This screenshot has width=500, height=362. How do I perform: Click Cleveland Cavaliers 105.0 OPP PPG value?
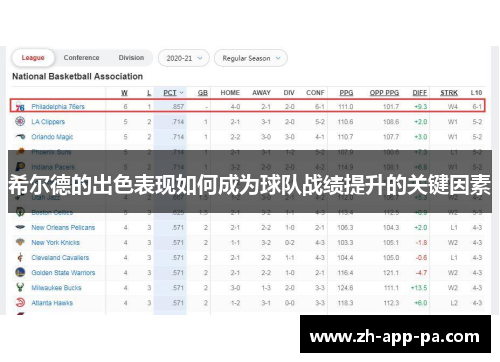click(x=391, y=258)
